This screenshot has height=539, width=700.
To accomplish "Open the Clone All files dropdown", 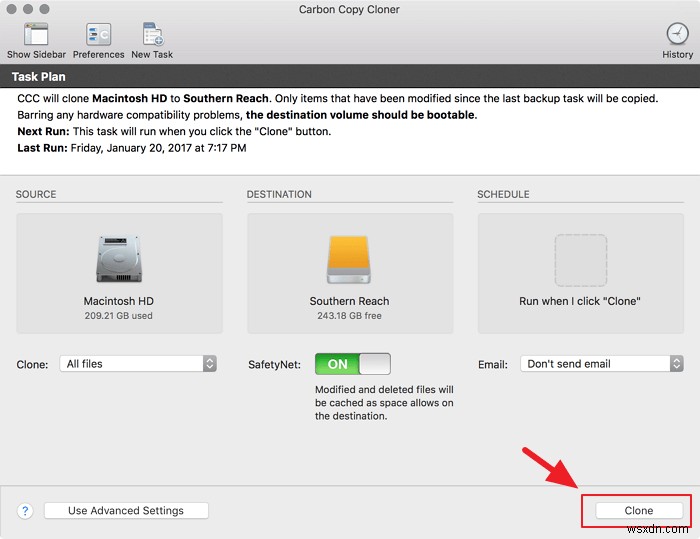I will 138,364.
